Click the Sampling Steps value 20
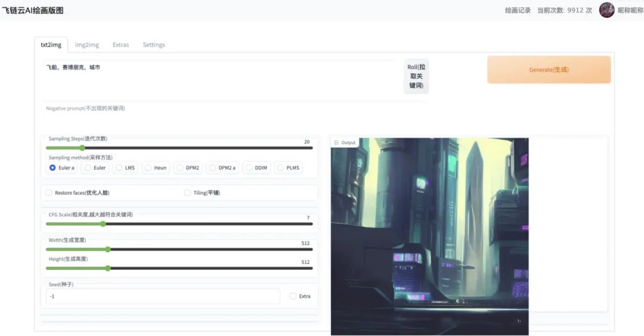This screenshot has height=336, width=644. [307, 142]
